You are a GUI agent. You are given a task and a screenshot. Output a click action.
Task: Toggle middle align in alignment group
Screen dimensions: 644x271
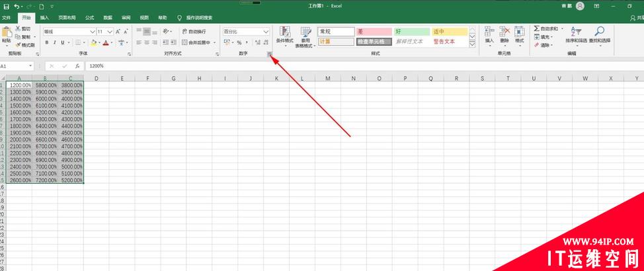pos(147,31)
